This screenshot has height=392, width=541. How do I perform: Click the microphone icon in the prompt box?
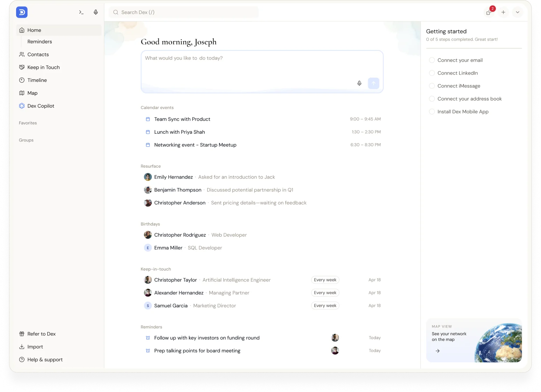coord(359,83)
